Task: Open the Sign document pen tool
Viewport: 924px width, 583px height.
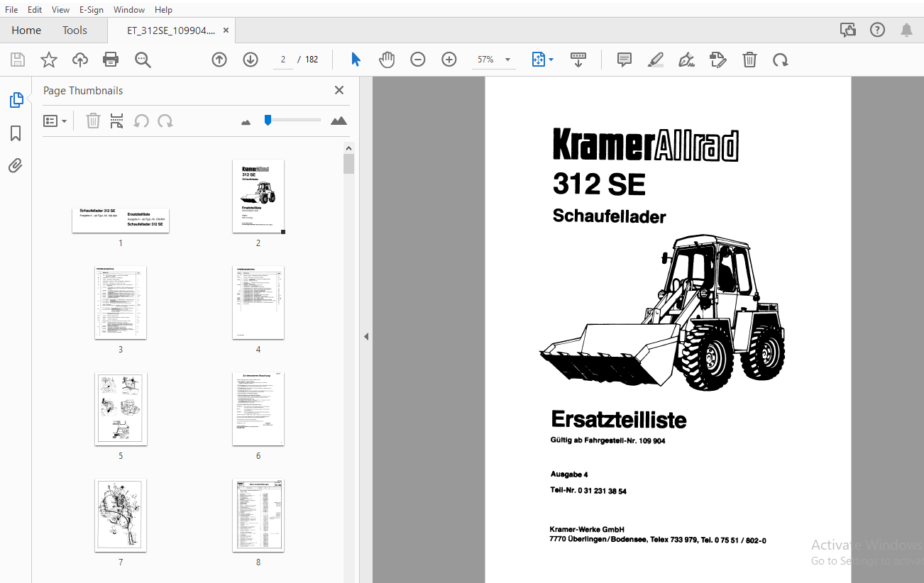Action: pos(686,60)
